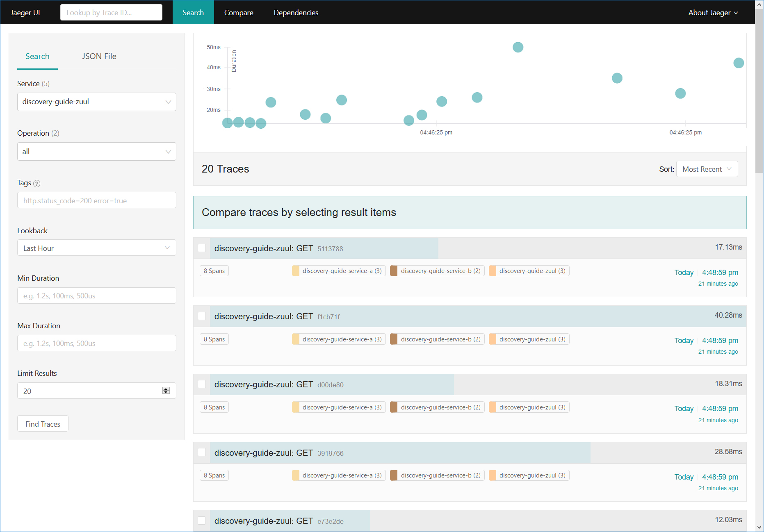Viewport: 764px width, 532px height.
Task: Click the 40.28ms duration of trace f1cb71f
Action: (x=728, y=315)
